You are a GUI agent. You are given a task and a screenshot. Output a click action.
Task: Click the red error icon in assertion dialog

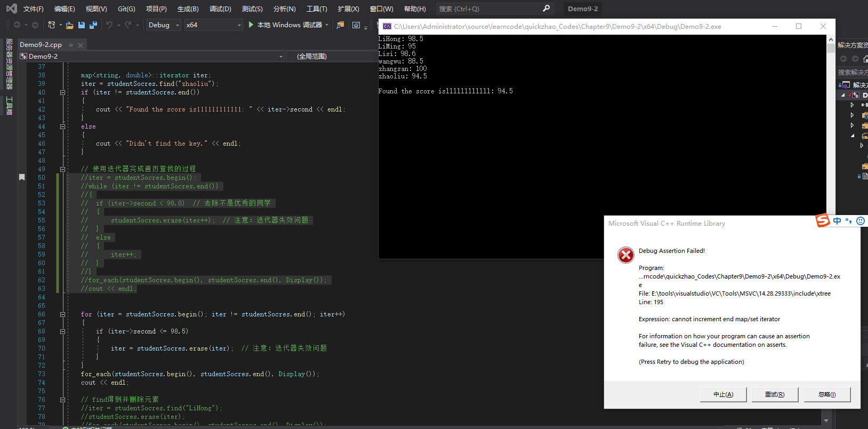[x=625, y=255]
